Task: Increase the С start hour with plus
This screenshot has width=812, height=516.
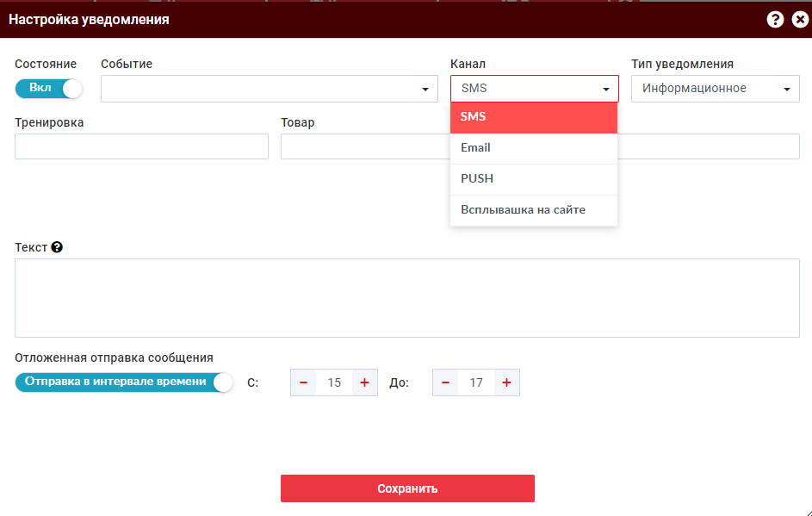Action: point(364,382)
